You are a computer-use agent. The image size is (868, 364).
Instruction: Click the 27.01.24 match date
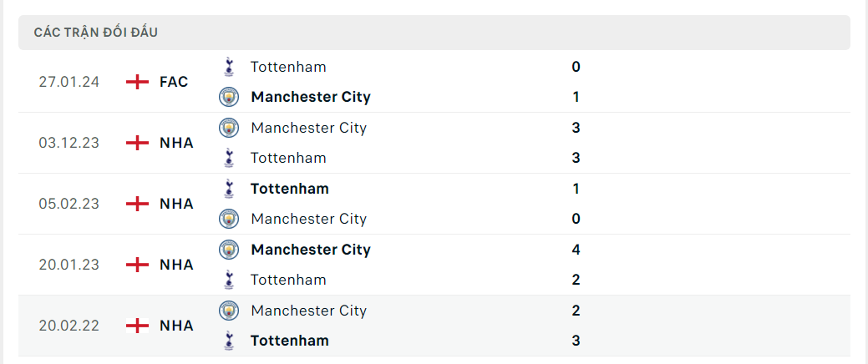click(69, 82)
